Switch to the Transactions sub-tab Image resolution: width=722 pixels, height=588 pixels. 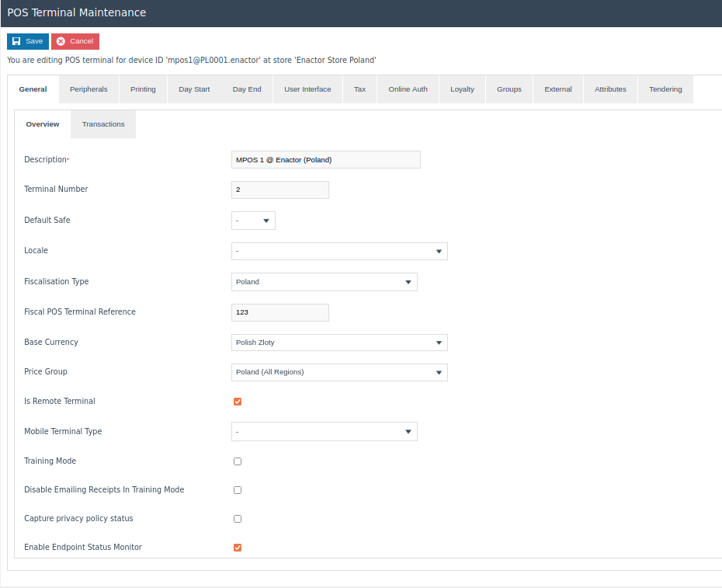point(103,124)
